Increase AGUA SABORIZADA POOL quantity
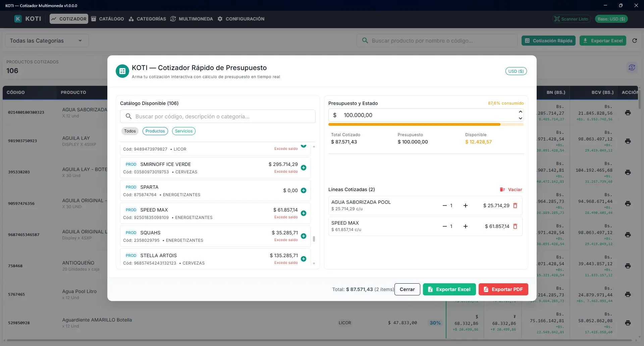 click(466, 206)
